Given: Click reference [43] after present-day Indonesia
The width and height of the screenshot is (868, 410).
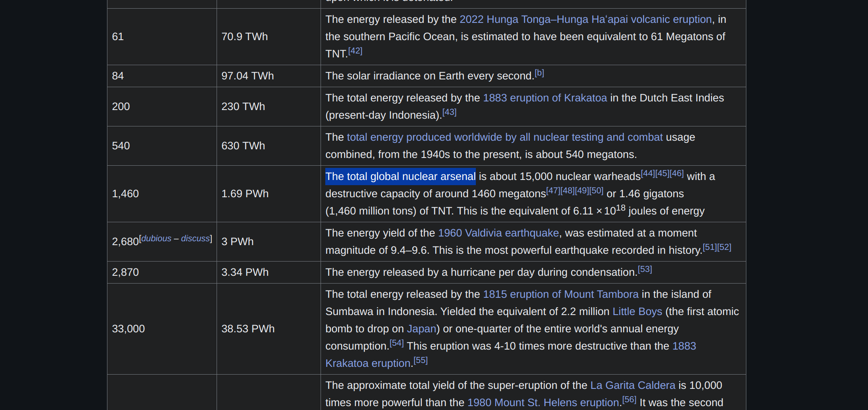Looking at the screenshot, I should 449,112.
